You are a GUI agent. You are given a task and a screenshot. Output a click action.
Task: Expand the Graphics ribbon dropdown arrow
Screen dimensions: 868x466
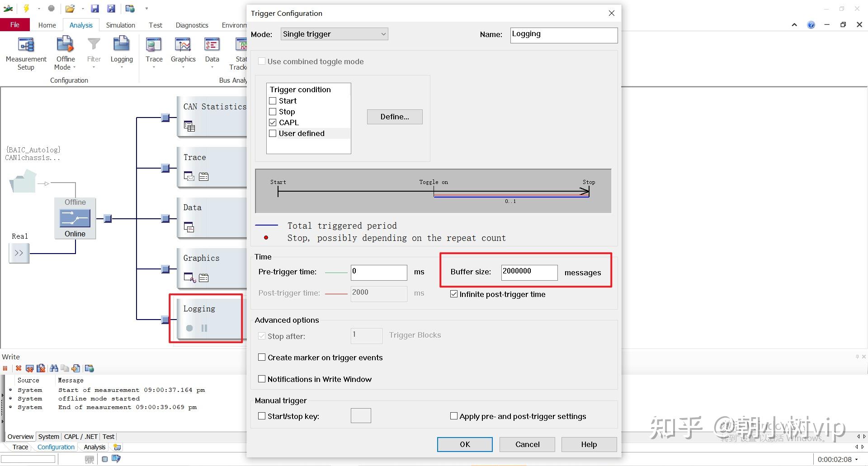point(183,67)
